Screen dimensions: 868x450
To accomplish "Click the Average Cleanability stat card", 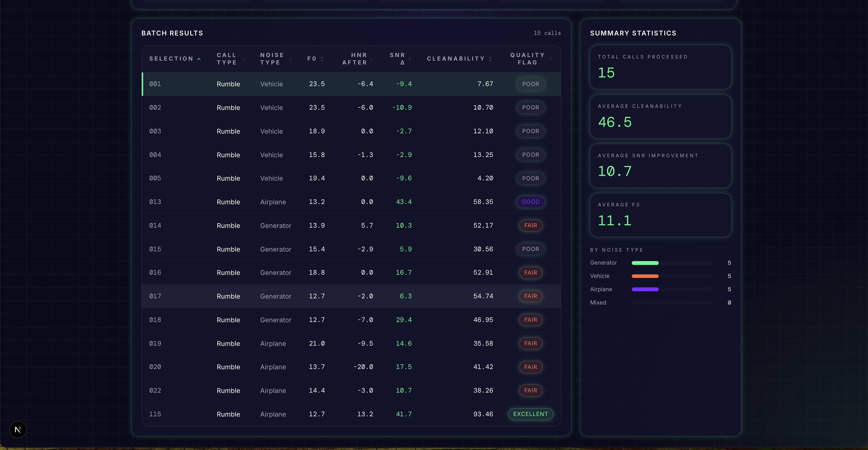I will (660, 116).
